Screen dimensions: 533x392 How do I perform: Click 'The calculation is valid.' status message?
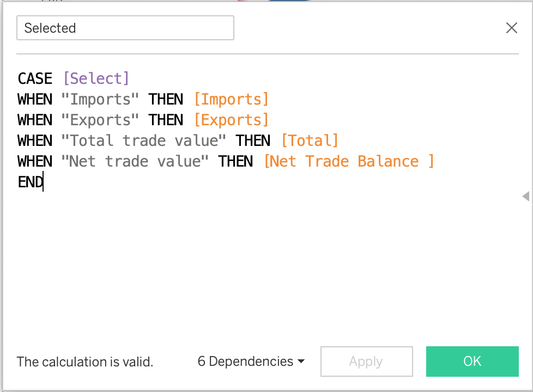[x=85, y=362]
